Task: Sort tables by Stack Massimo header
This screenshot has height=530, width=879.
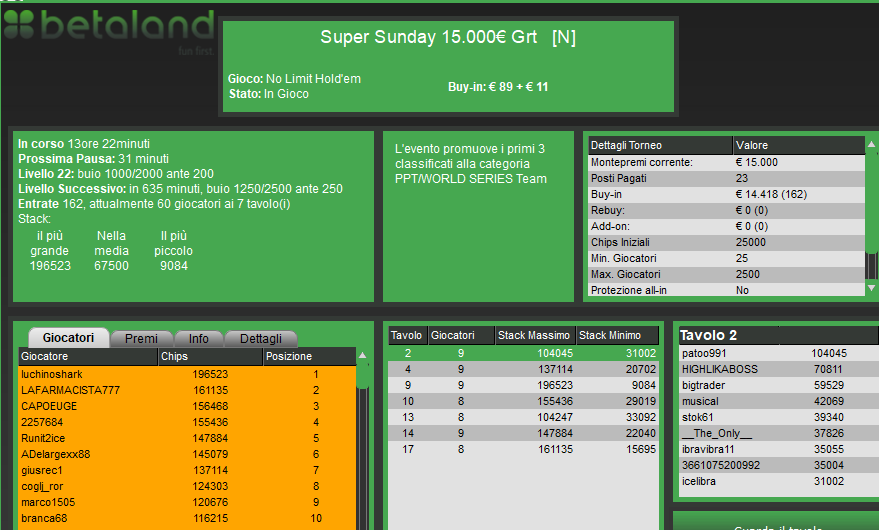Action: point(535,335)
